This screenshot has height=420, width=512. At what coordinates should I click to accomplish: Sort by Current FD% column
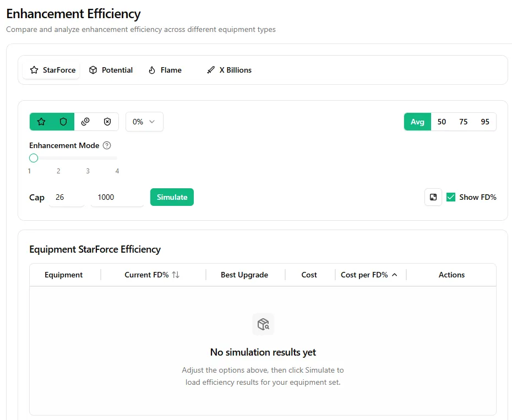pos(152,275)
